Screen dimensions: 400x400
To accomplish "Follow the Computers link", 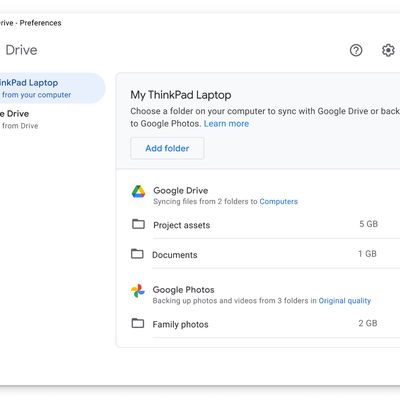I will coord(279,201).
